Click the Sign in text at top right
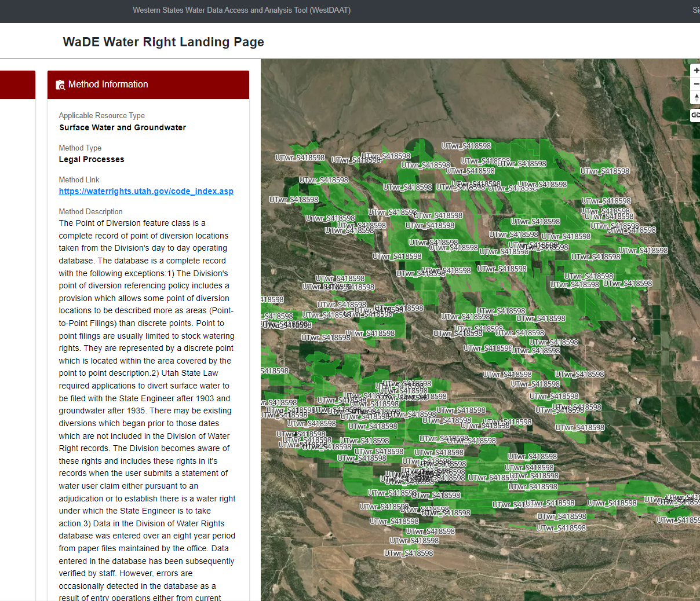The width and height of the screenshot is (700, 601). 695,10
